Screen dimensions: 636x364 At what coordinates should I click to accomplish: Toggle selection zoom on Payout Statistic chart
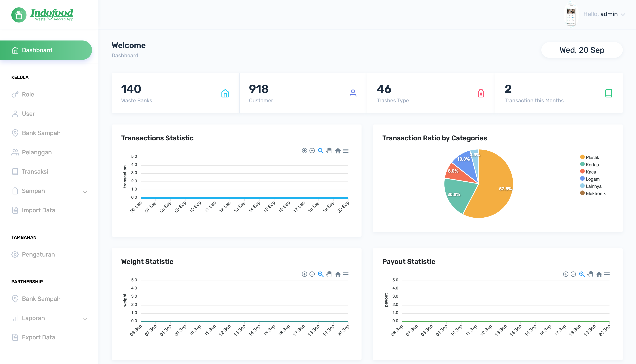[582, 274]
